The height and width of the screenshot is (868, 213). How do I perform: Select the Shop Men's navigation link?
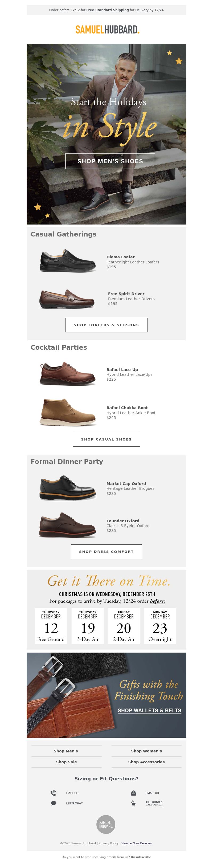pos(66,751)
